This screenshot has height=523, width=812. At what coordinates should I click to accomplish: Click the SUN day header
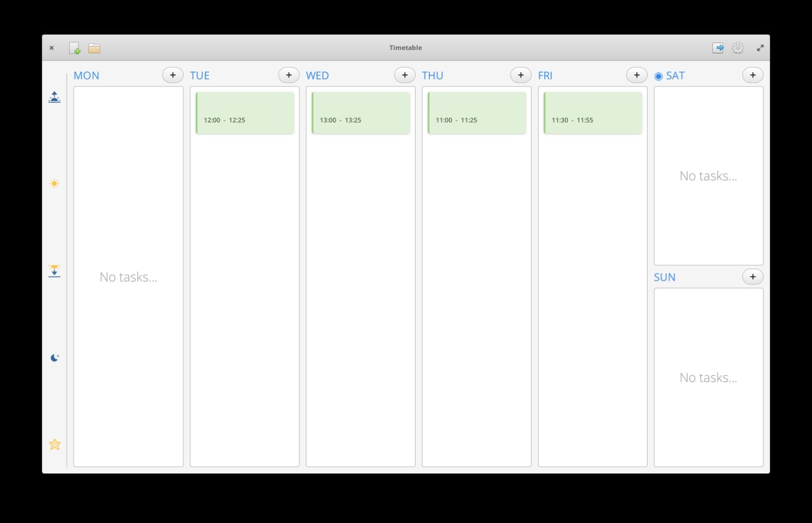[x=665, y=277]
